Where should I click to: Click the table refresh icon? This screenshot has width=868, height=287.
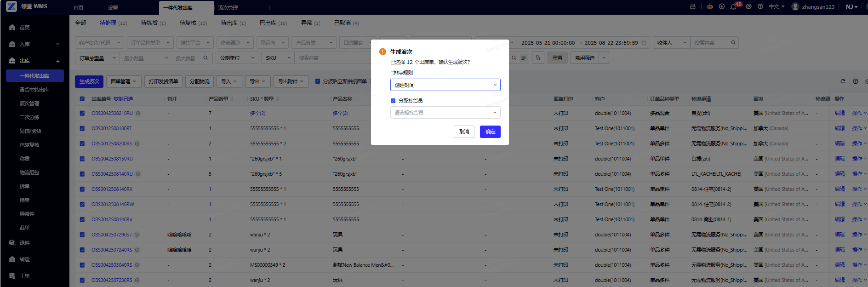[x=843, y=81]
